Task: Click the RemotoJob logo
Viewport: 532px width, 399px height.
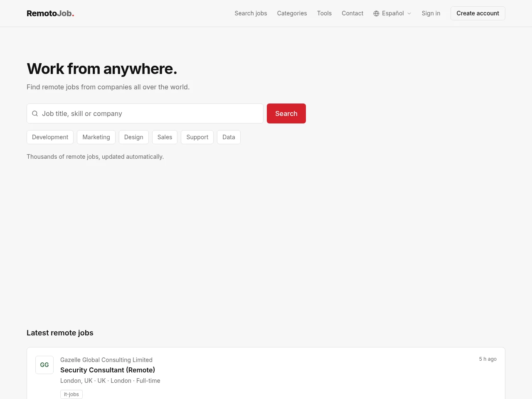Action: [x=50, y=13]
